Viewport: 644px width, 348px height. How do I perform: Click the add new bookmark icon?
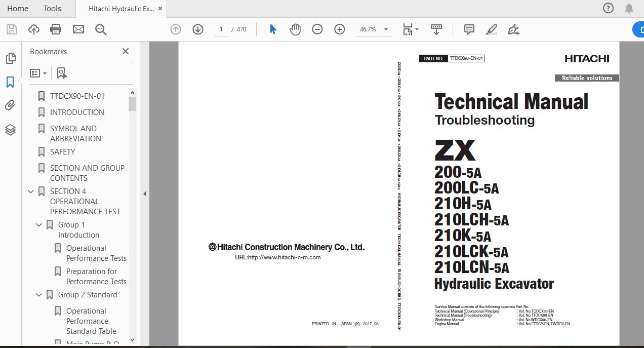tap(62, 73)
